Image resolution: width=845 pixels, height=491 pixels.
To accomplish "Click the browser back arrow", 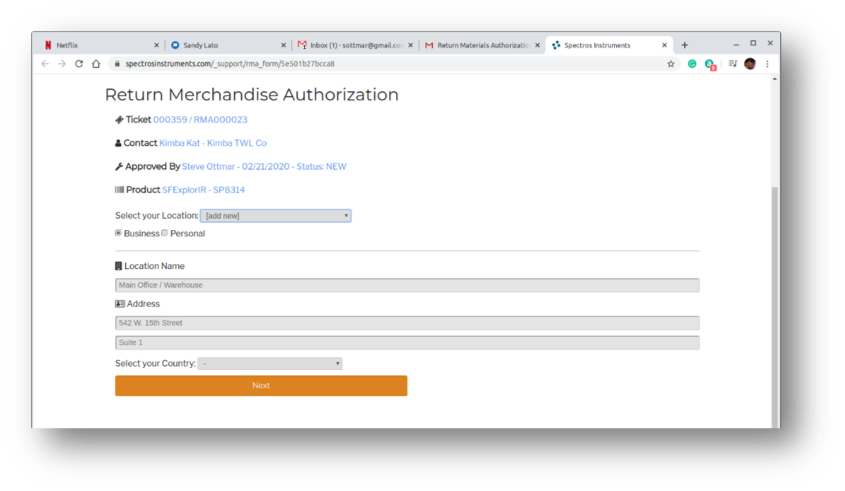I will pyautogui.click(x=45, y=64).
